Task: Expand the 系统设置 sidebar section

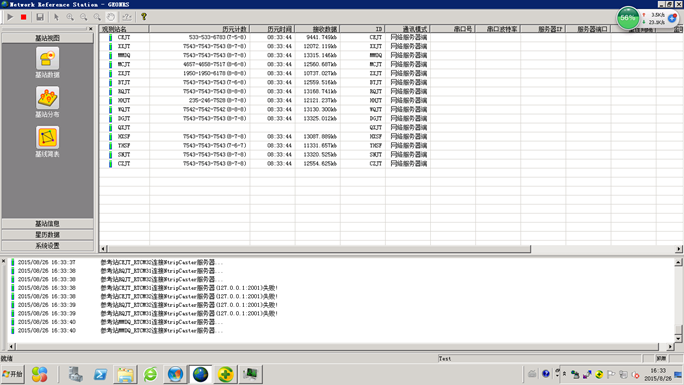Action: [x=47, y=245]
